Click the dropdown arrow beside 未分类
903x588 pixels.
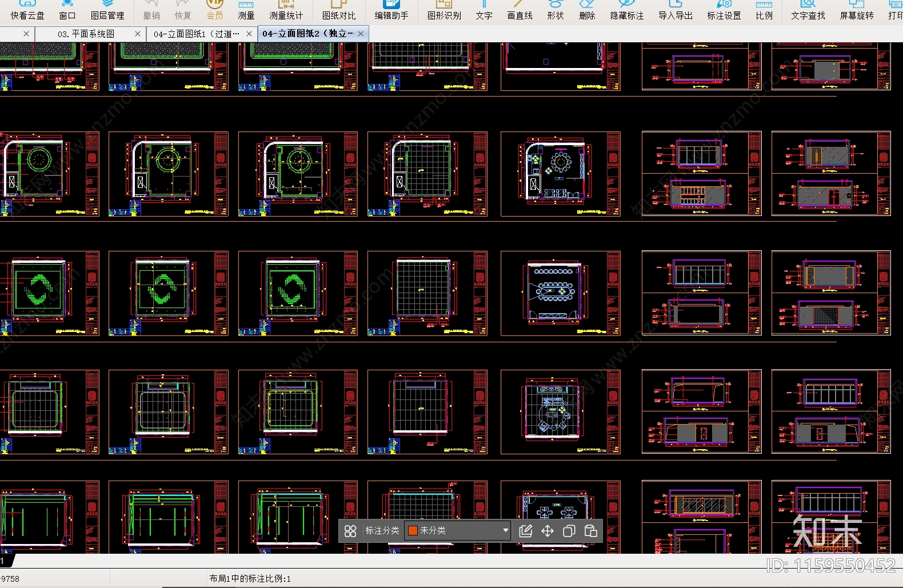(x=505, y=531)
